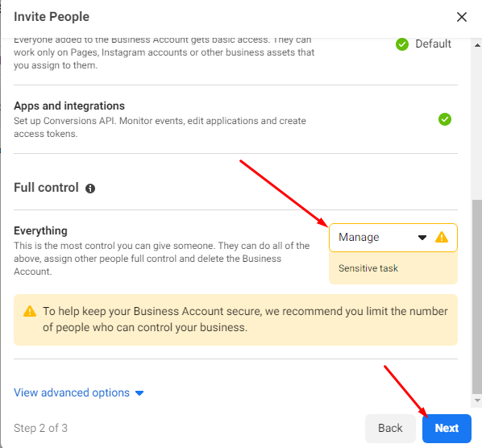482x448 pixels.
Task: Click the security warning banner triangle icon
Action: (30, 311)
